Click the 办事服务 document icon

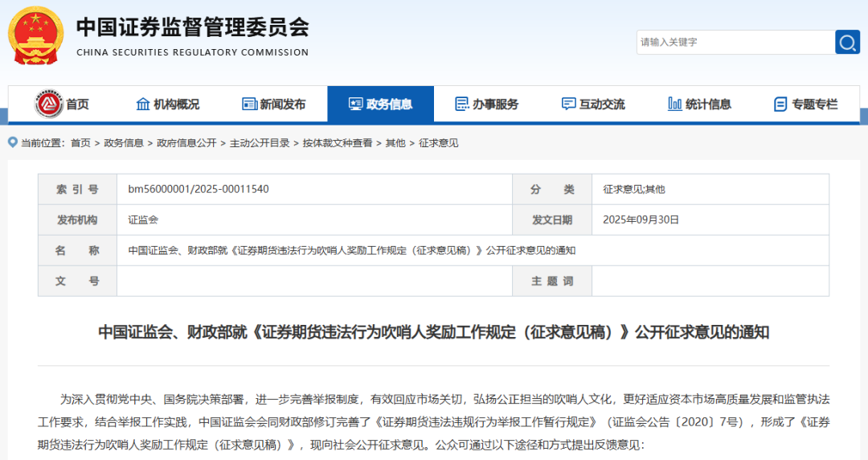(x=461, y=104)
